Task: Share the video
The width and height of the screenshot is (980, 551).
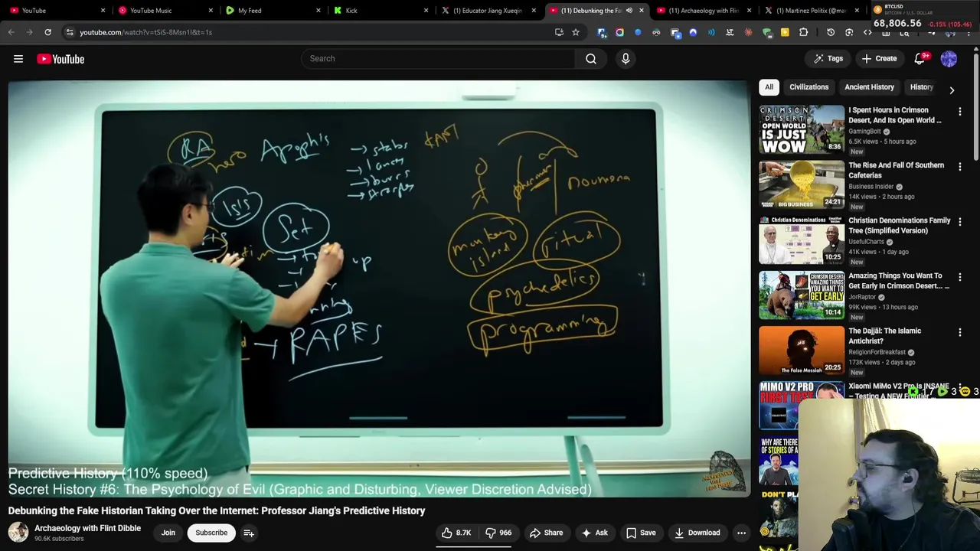Action: click(546, 533)
